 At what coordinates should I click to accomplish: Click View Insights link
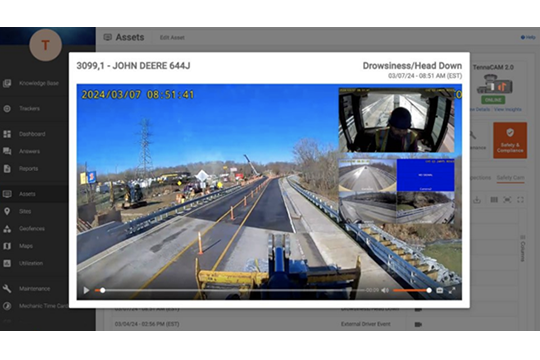(508, 109)
